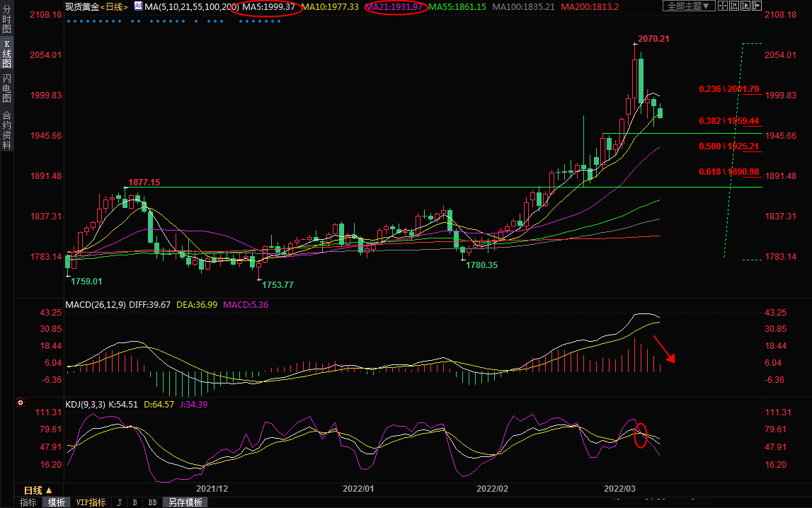Open 合约资料 contract info tab
The image size is (812, 508).
click(6, 130)
